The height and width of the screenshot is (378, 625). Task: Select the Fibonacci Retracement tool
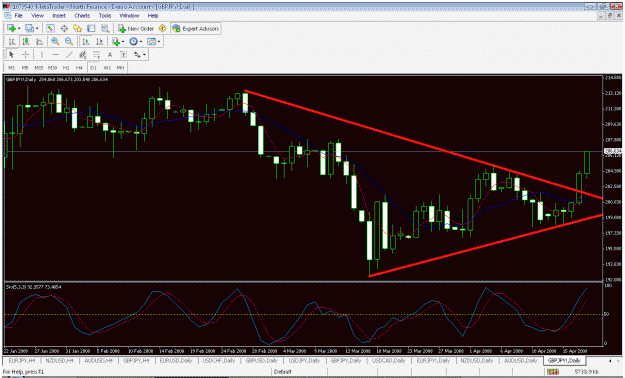(96, 54)
